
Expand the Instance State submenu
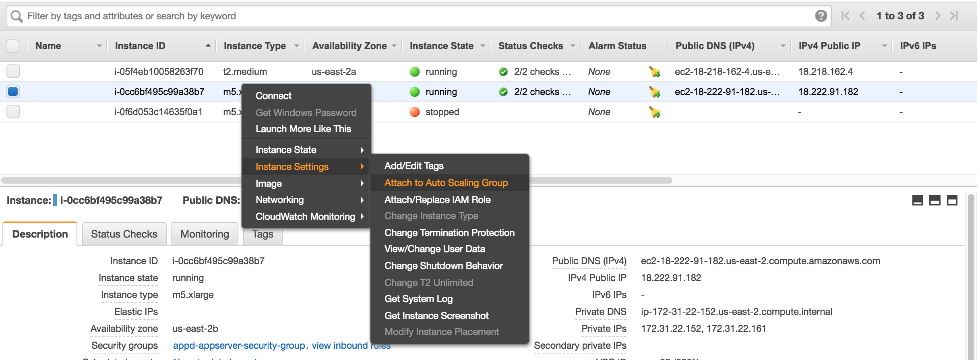(x=306, y=150)
